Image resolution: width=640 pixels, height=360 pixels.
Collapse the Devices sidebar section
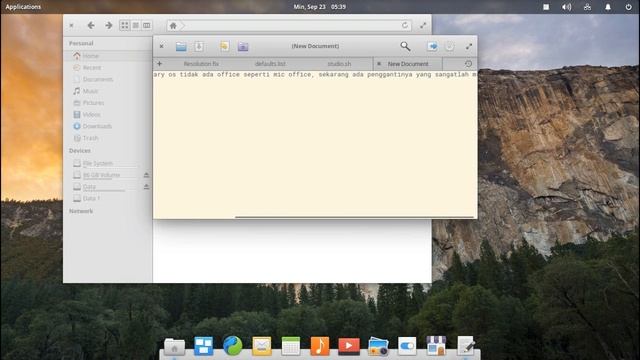(x=80, y=151)
